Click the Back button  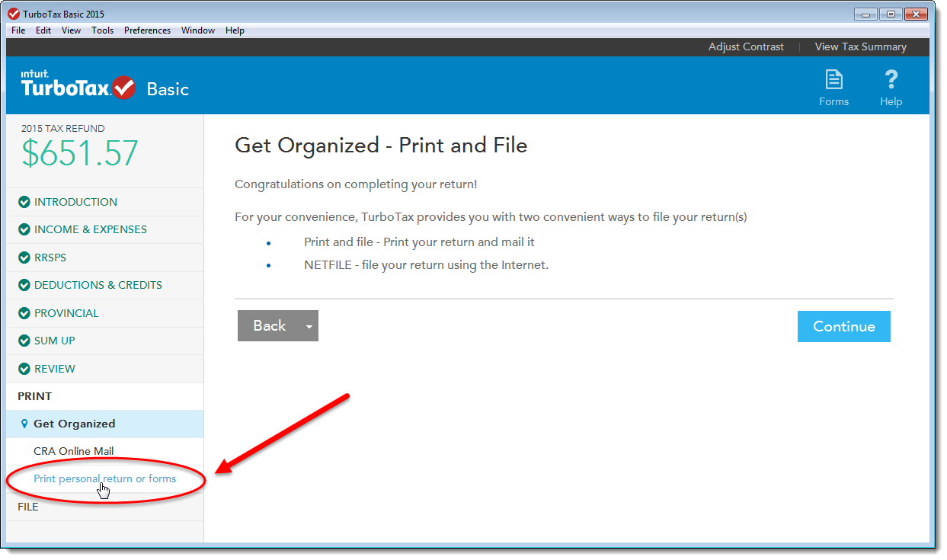tap(269, 326)
